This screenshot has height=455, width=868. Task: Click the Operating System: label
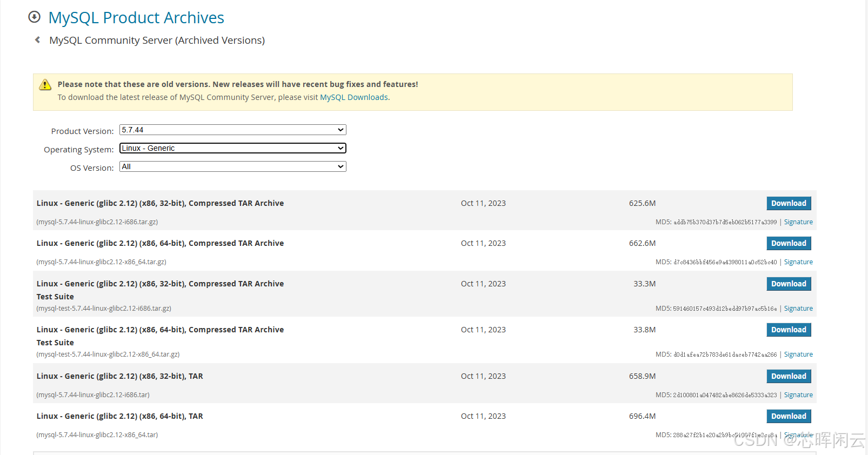click(x=78, y=150)
